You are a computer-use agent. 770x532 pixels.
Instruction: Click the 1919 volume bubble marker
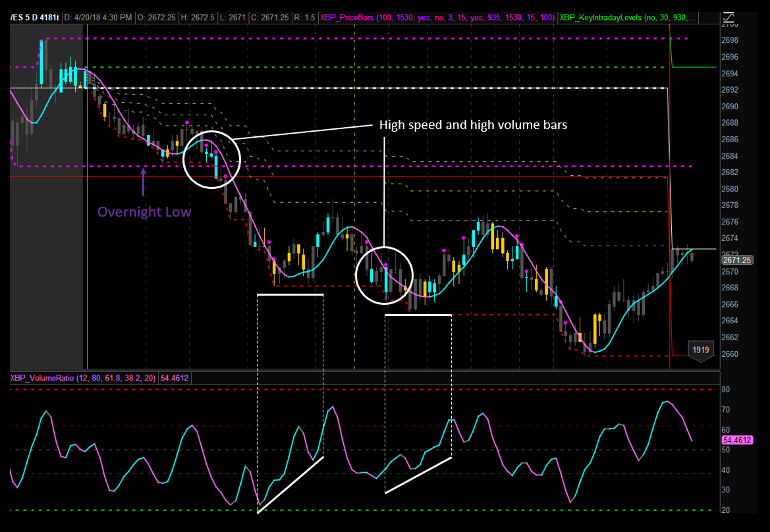coord(700,349)
